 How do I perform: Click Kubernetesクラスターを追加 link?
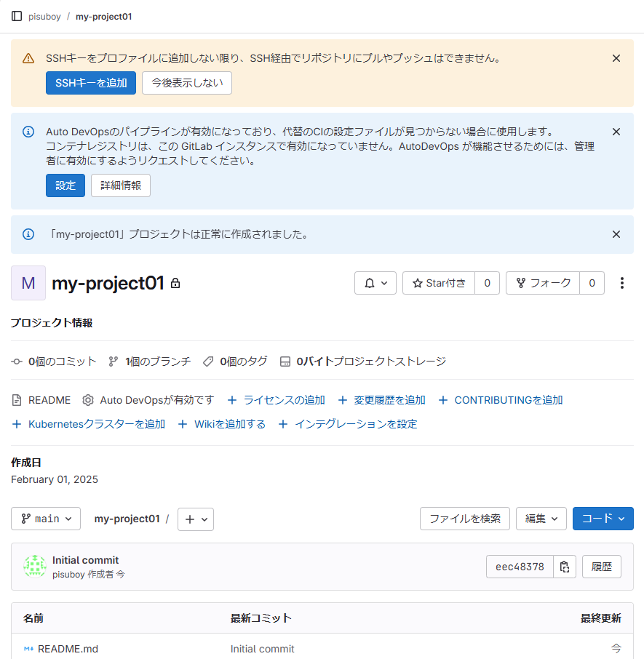click(x=88, y=424)
